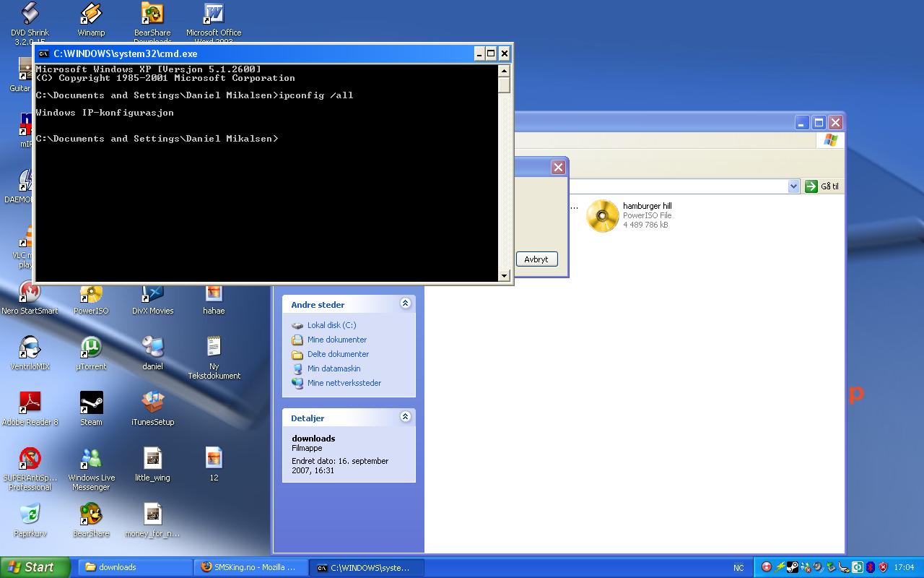The height and width of the screenshot is (578, 924).
Task: Switch to cmd.exe taskbar button
Action: 367,568
